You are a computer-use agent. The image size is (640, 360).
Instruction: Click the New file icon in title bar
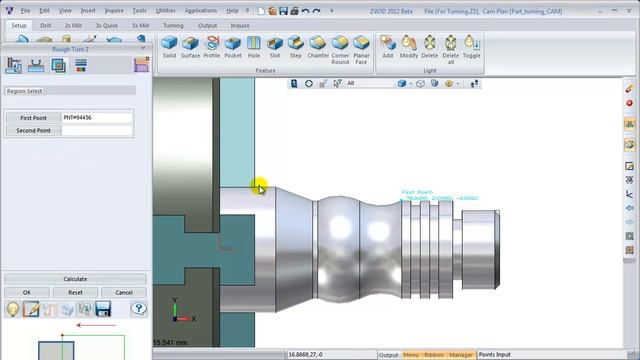click(261, 11)
